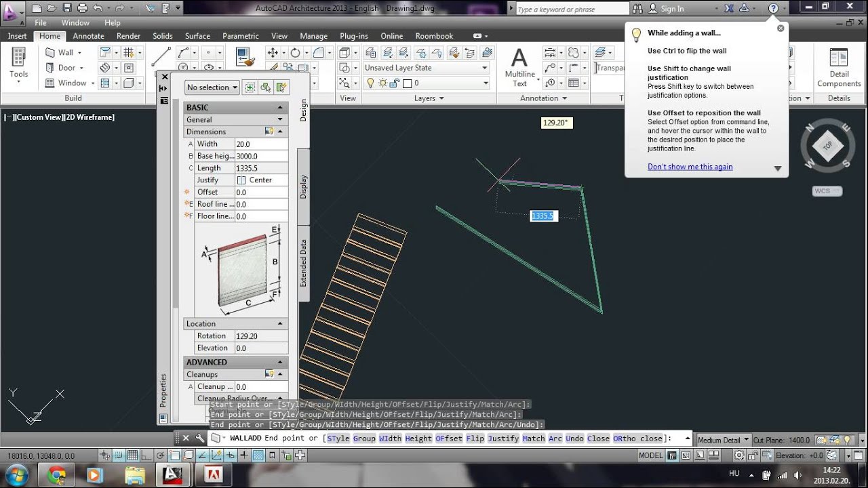Open the File menu

[x=41, y=22]
